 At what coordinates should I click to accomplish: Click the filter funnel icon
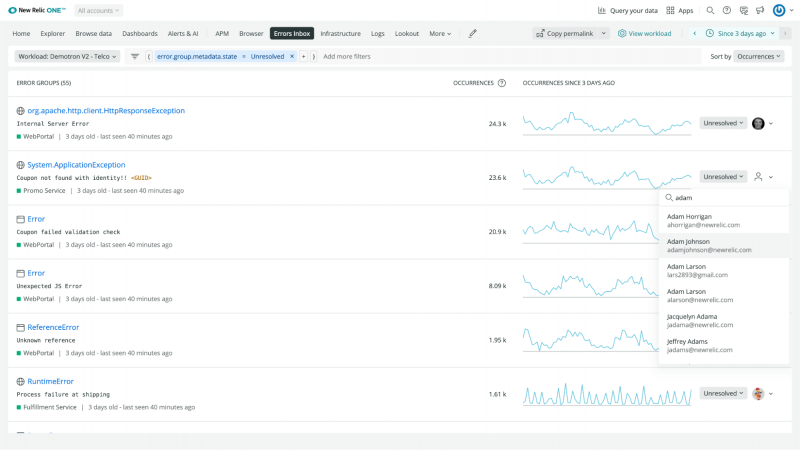(x=135, y=57)
